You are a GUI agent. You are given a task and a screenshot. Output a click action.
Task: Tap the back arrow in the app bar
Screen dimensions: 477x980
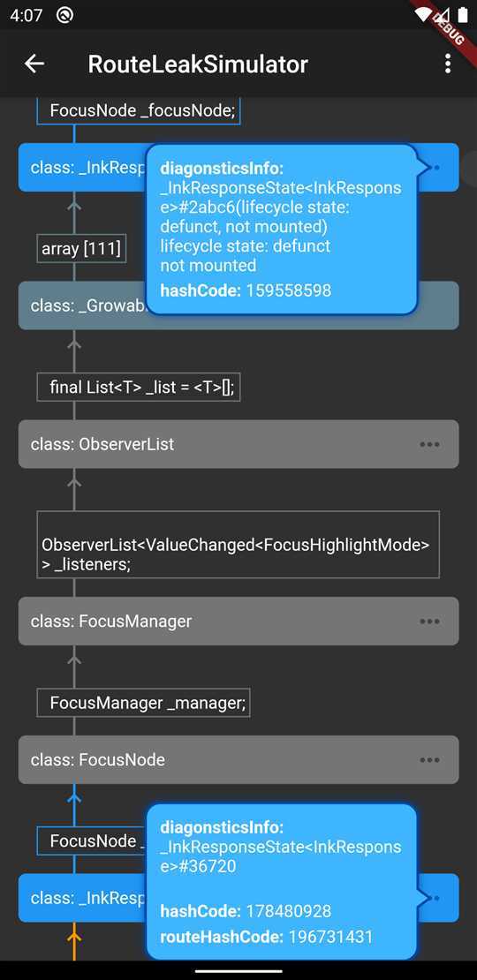[x=34, y=64]
